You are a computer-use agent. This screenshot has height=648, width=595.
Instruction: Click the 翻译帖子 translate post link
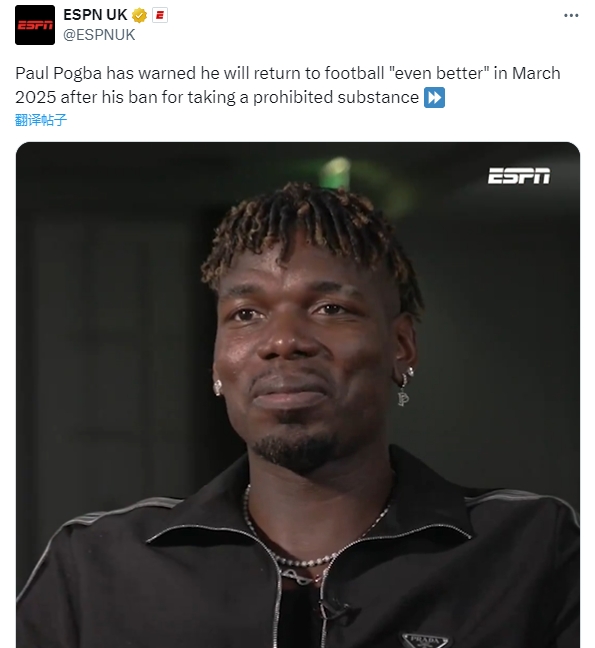point(40,120)
